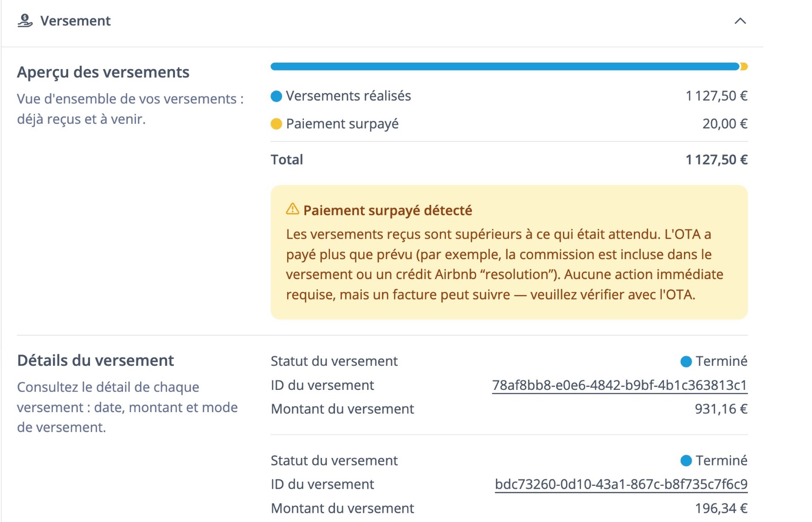Click the blue status dot of the first Terminé payout
This screenshot has width=812, height=522.
pyautogui.click(x=687, y=361)
